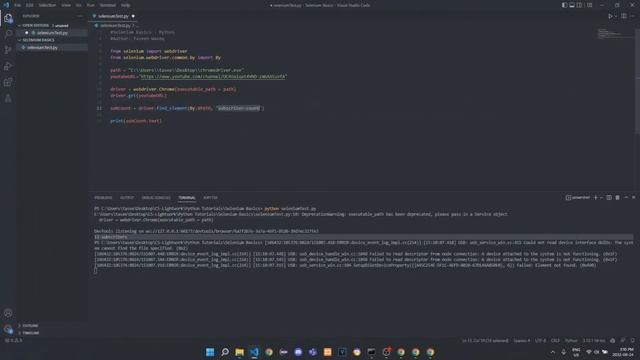The width and height of the screenshot is (640, 360).
Task: Select seleniumTest.py in Selenium Basics folder
Action: 52,47
